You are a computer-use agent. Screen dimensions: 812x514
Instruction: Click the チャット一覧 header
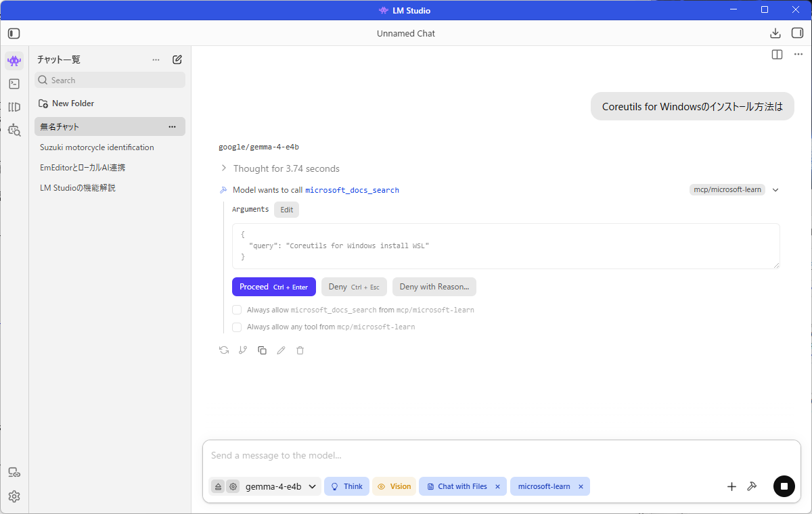[x=59, y=60]
